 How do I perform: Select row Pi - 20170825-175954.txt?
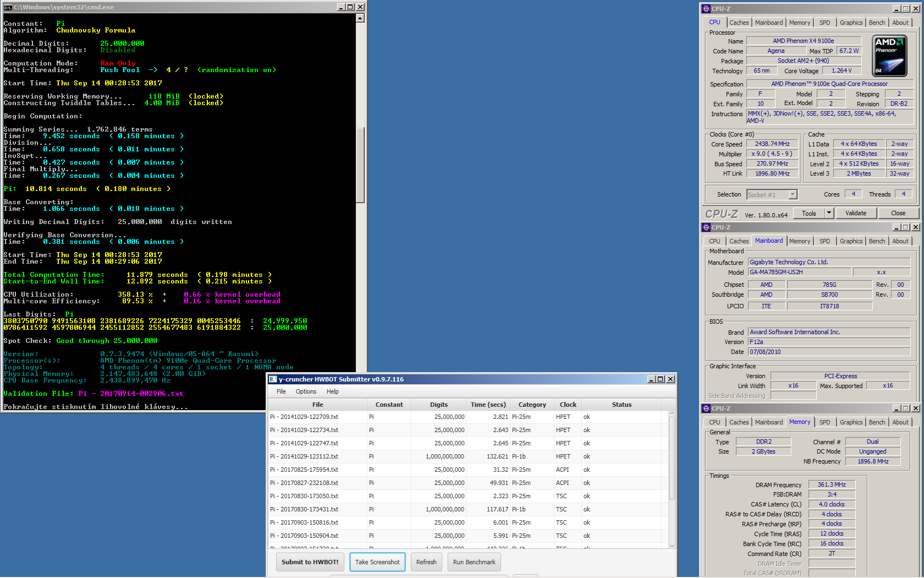click(x=468, y=470)
